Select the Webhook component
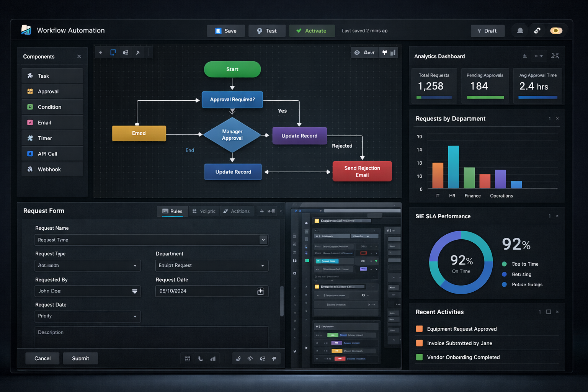This screenshot has width=588, height=392. [52, 169]
